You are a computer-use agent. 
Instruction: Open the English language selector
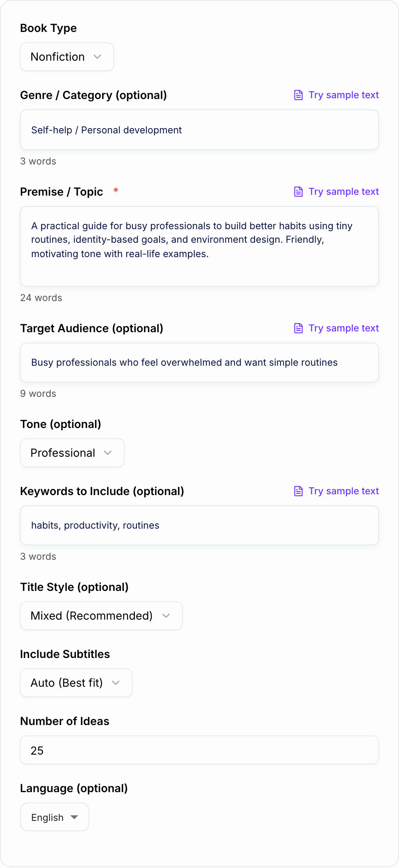[55, 817]
